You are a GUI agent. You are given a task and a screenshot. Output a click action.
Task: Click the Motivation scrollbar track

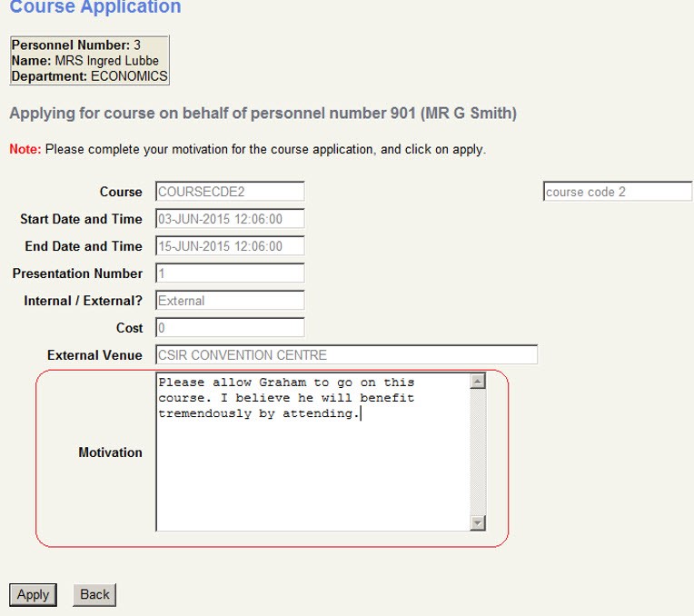tap(478, 454)
